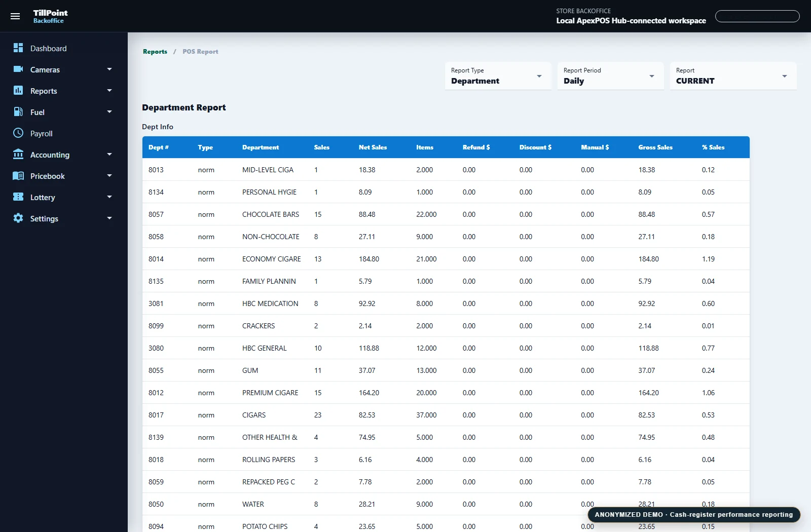Screen dimensions: 811x532
Task: Select the CHOCOLATE BARS department cell
Action: pyautogui.click(x=271, y=214)
